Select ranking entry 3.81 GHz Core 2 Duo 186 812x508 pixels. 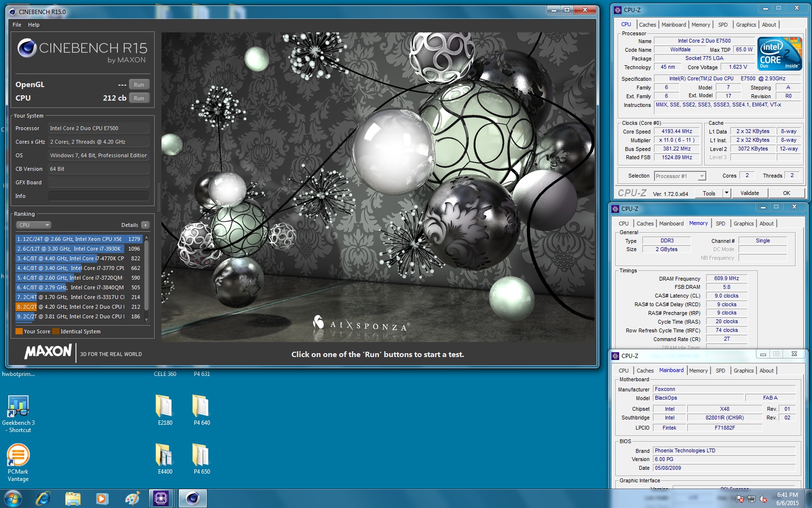78,316
